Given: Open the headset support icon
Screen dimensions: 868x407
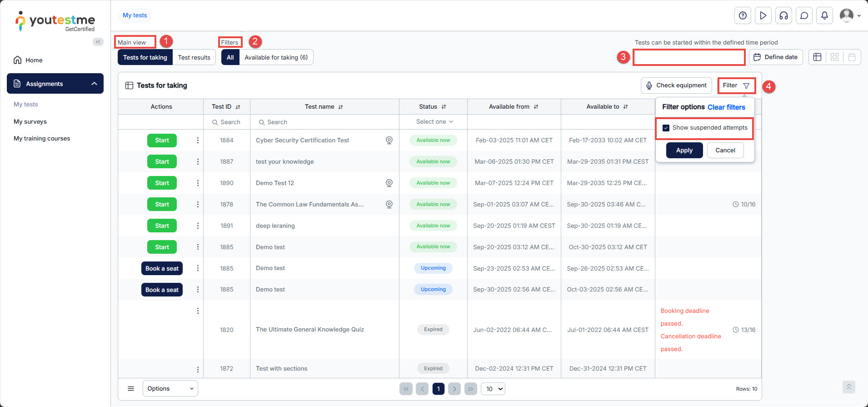Looking at the screenshot, I should pyautogui.click(x=783, y=15).
